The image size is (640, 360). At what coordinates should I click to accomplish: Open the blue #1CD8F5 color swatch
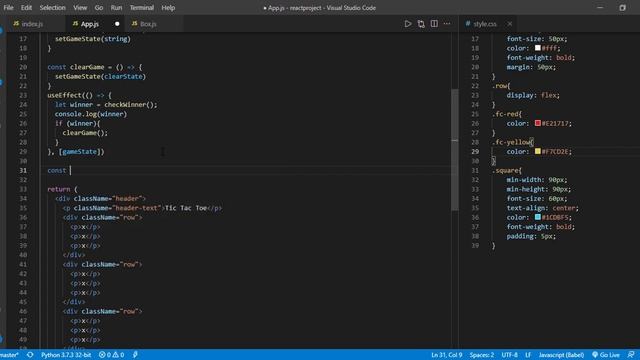tap(538, 217)
